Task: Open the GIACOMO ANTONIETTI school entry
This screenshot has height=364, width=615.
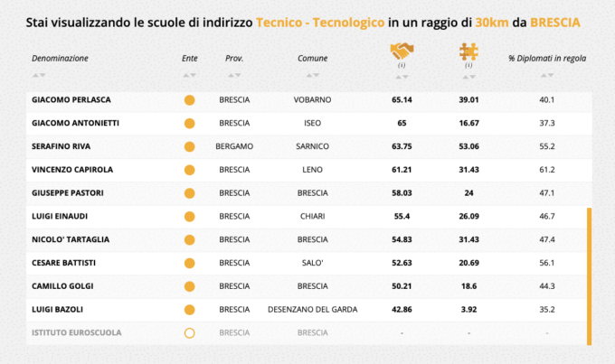Action: coord(76,123)
